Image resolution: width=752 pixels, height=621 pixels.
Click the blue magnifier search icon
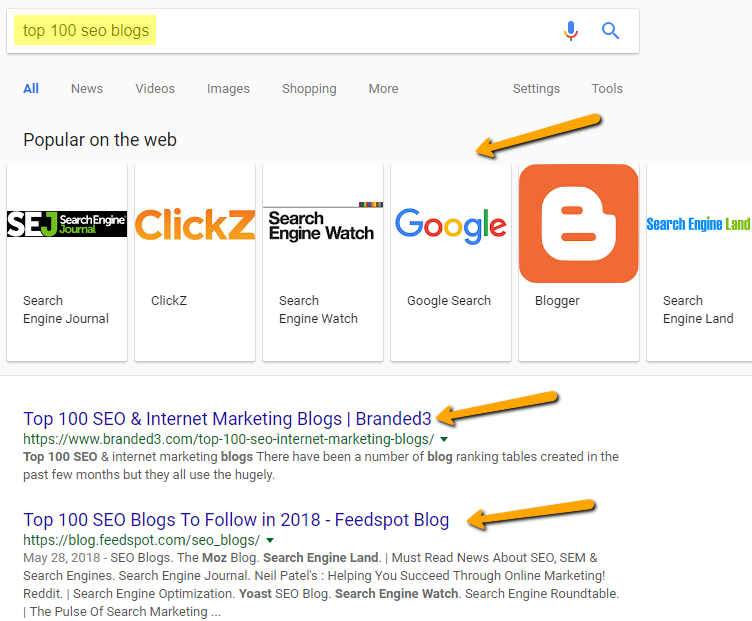coord(610,31)
